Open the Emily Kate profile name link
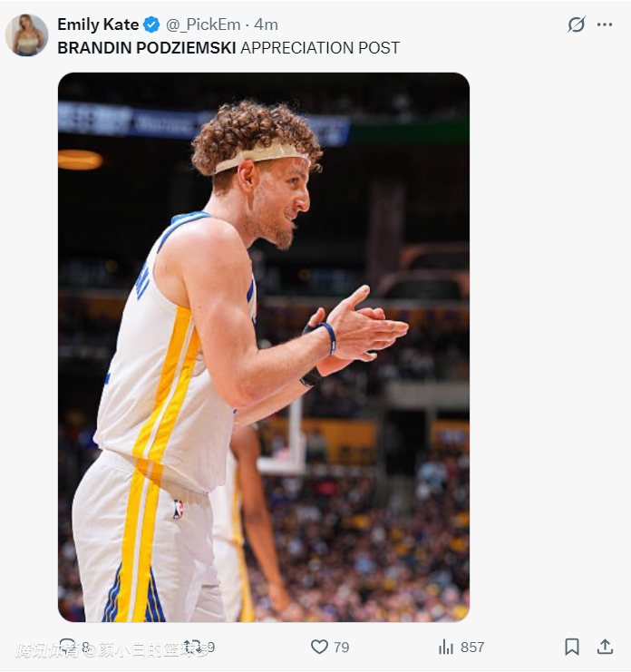 pyautogui.click(x=98, y=24)
